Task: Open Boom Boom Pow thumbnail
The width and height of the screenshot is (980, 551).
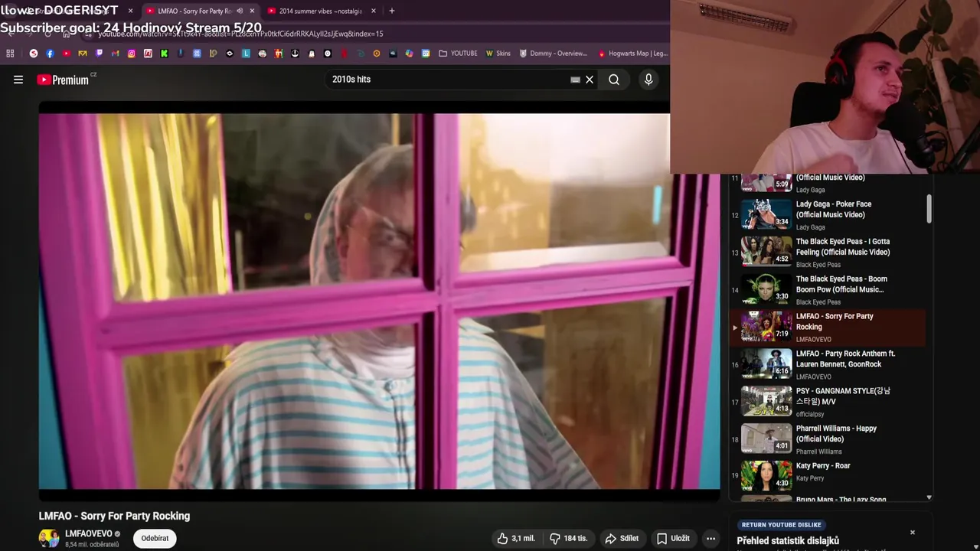Action: click(766, 289)
